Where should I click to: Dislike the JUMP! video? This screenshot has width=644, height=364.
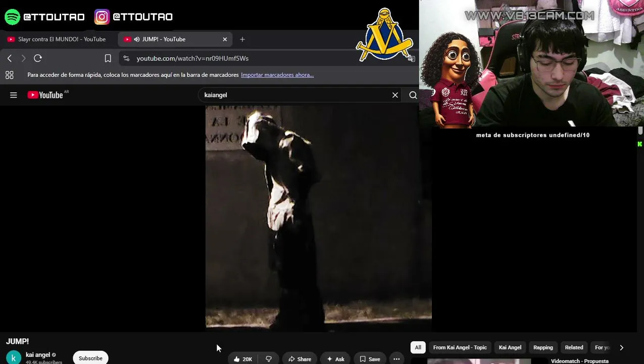[269, 359]
